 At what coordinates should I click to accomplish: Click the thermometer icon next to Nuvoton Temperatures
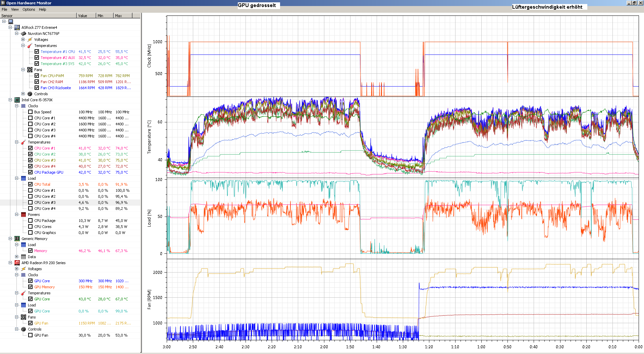click(30, 46)
